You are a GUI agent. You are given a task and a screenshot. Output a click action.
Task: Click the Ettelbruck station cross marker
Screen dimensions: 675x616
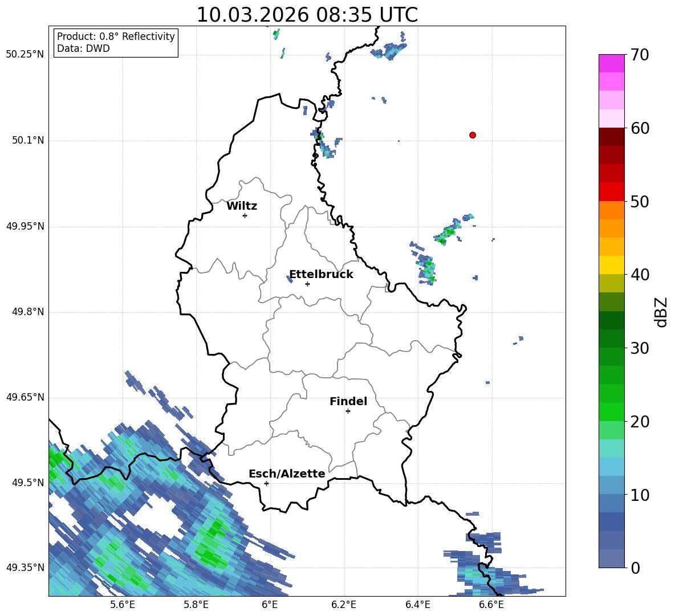click(307, 284)
